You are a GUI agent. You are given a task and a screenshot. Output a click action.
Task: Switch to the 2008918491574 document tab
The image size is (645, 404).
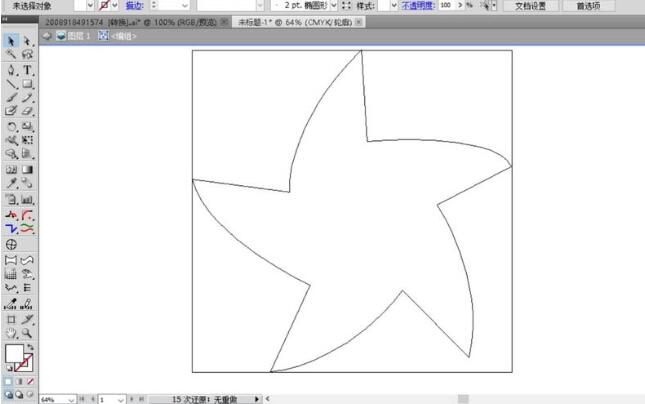coord(131,22)
